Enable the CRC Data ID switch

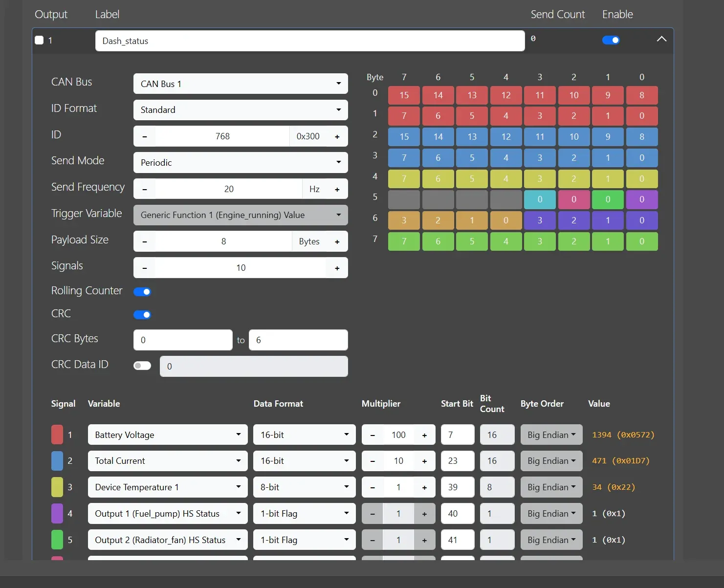coord(142,366)
